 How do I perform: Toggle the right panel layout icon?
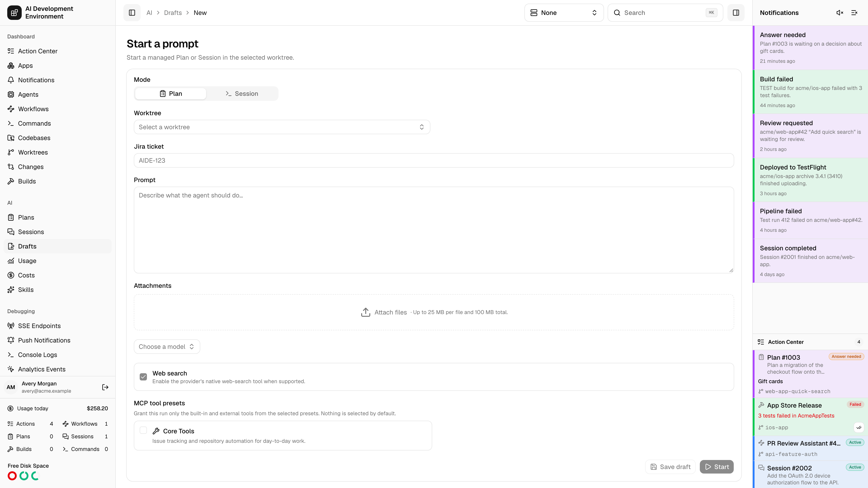736,13
